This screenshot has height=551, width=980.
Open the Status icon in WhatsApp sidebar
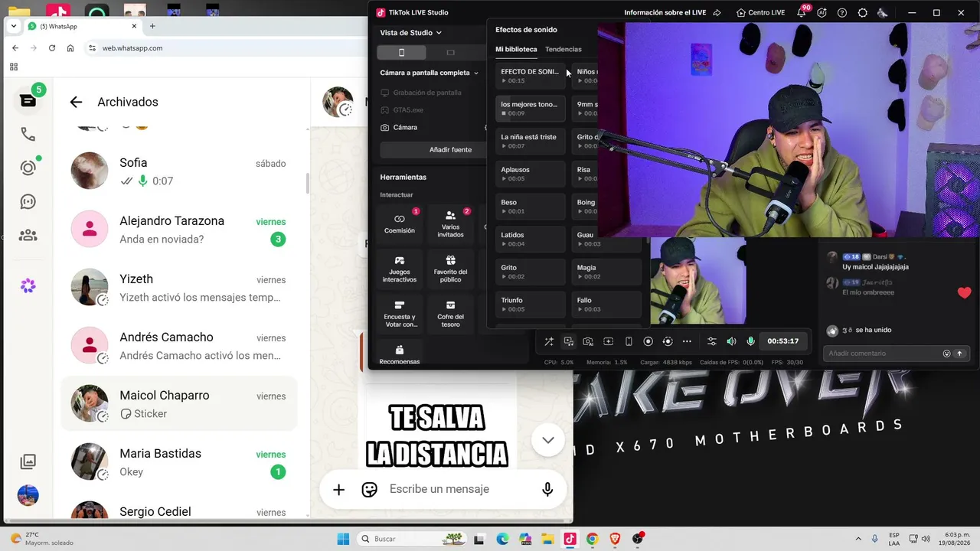28,168
